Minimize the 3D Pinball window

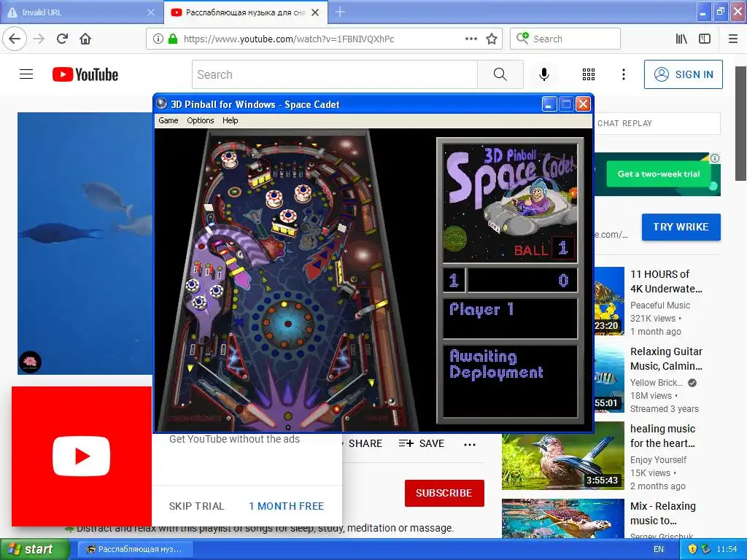coord(549,104)
